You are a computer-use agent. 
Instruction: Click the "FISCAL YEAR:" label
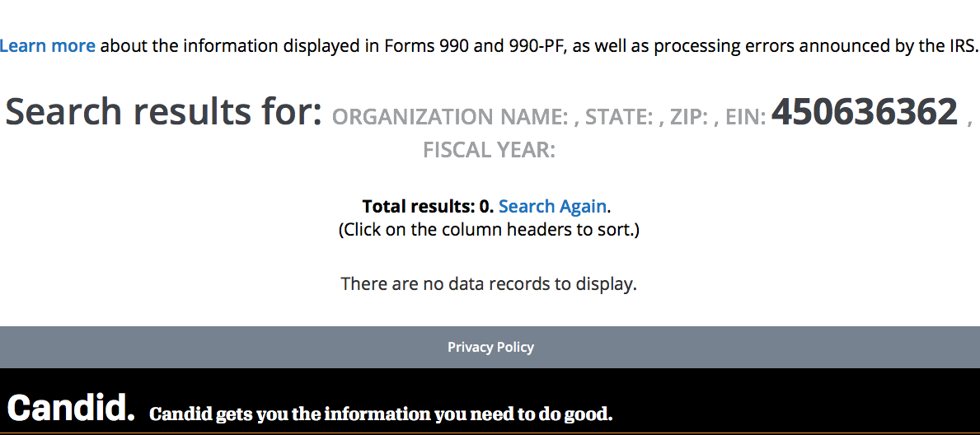coord(489,151)
